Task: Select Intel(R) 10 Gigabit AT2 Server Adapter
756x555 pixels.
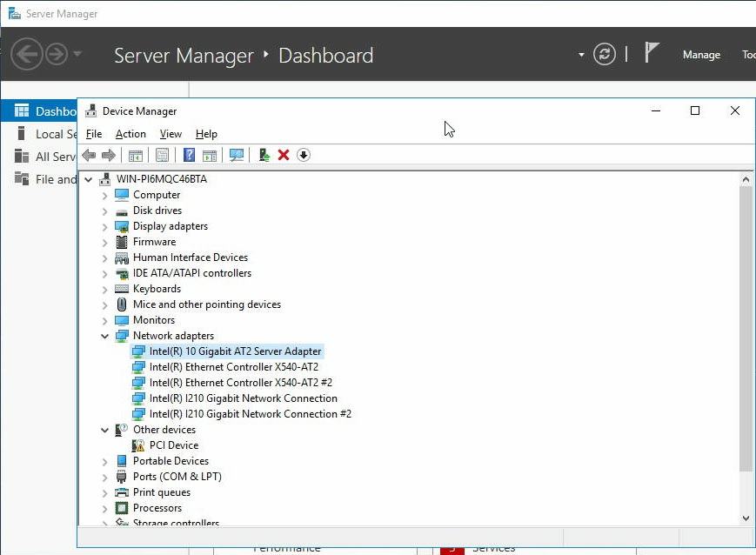Action: tap(235, 351)
